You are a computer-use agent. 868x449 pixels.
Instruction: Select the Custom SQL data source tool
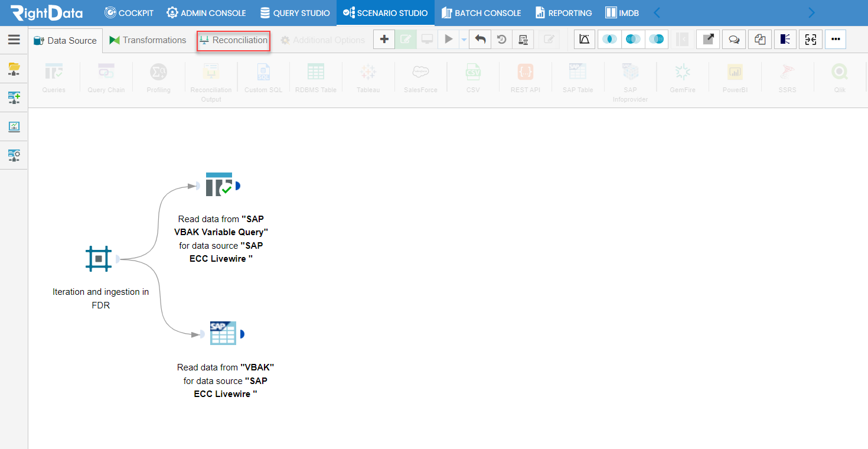click(x=263, y=78)
